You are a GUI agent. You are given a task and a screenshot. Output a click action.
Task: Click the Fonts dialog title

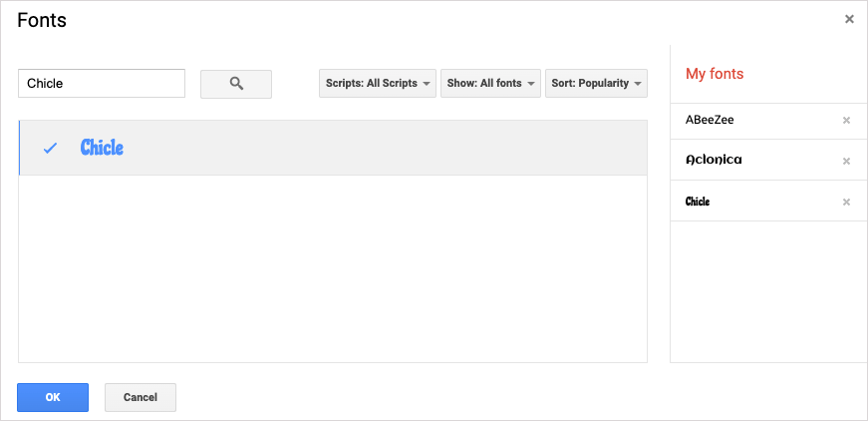point(42,19)
